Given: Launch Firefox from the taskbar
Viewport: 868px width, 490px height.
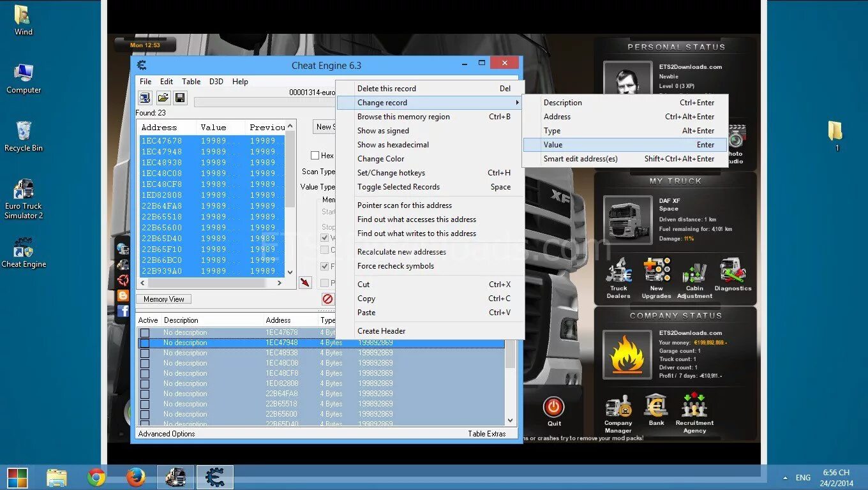Looking at the screenshot, I should (136, 477).
